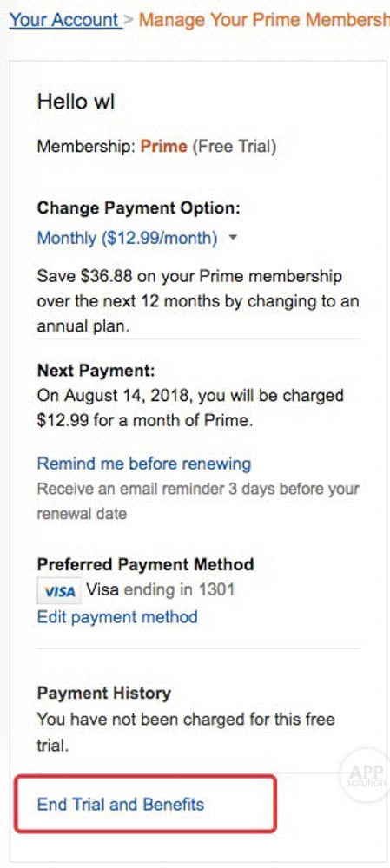The width and height of the screenshot is (390, 868).
Task: Click the small arrow beside the Monthly plan
Action: [233, 238]
